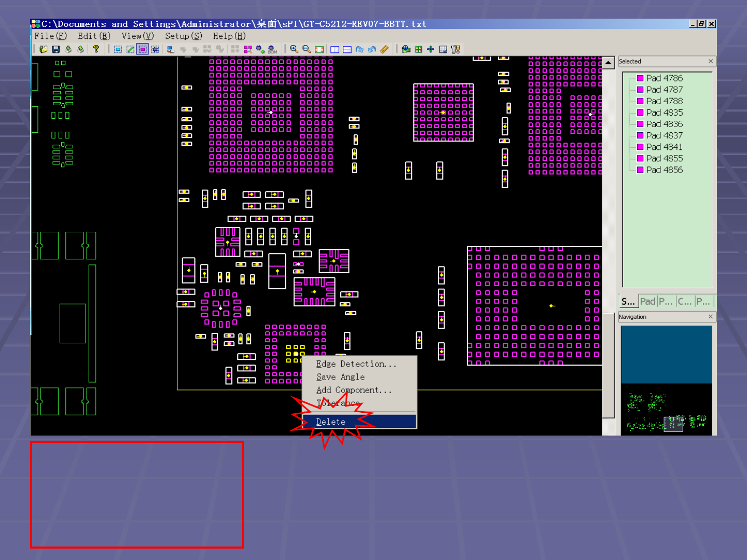This screenshot has height=560, width=747.
Task: Open the View menu
Action: [137, 36]
